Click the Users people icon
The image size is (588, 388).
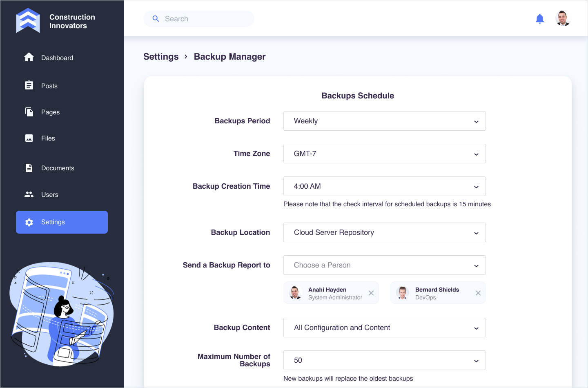click(x=29, y=194)
